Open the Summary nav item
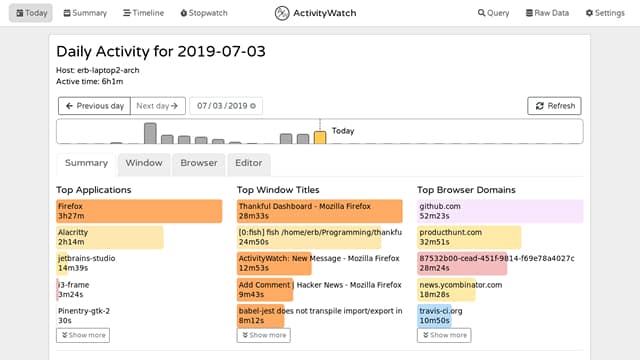 (x=85, y=13)
